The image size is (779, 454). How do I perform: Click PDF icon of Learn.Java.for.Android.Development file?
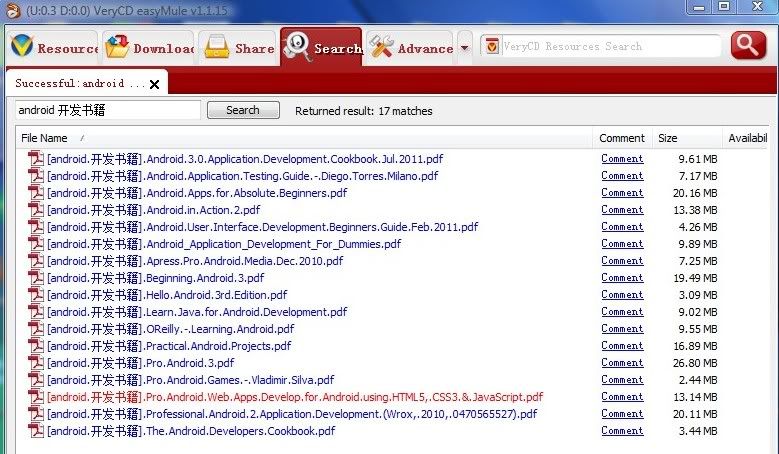36,311
